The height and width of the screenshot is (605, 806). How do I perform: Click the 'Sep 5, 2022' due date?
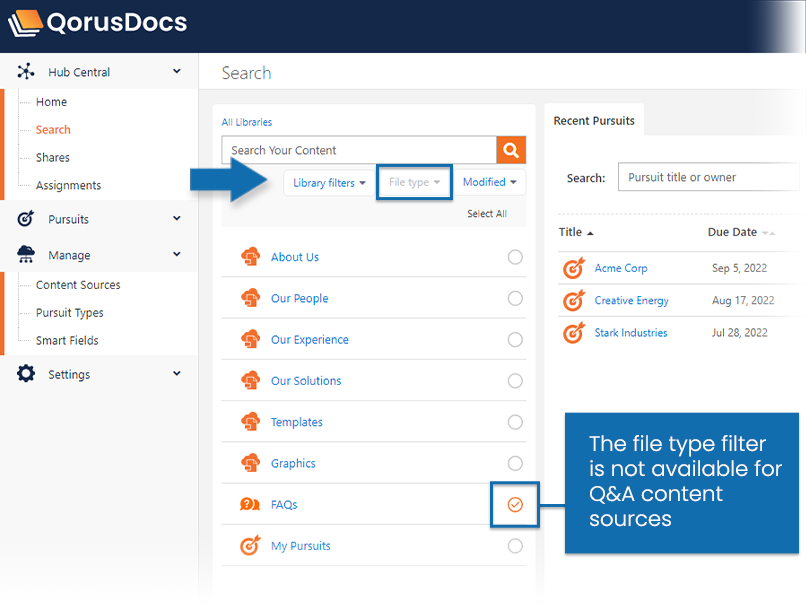[740, 268]
